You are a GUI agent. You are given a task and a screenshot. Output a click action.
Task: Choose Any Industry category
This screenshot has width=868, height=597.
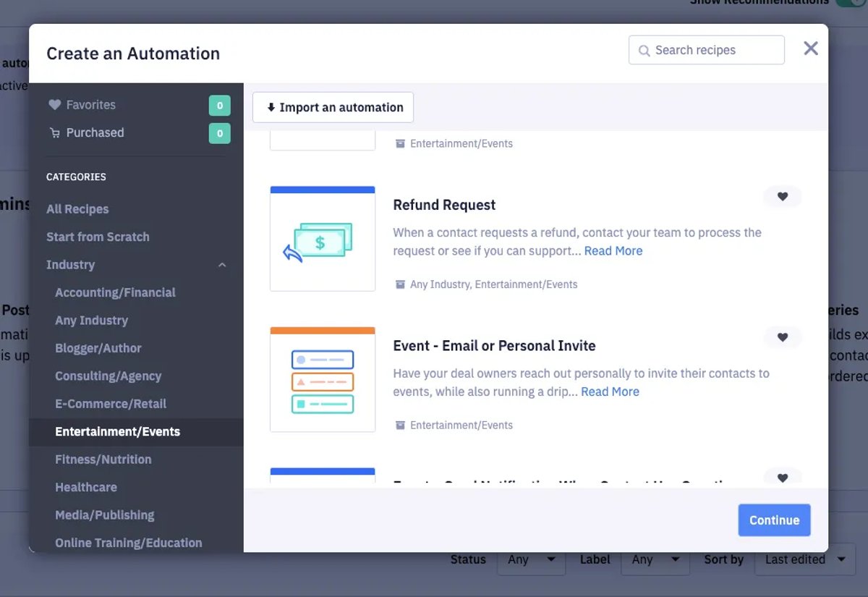point(91,321)
